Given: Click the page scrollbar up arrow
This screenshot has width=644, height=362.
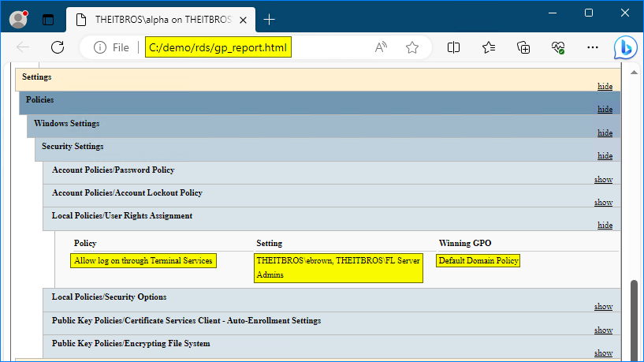Looking at the screenshot, I should 634,73.
